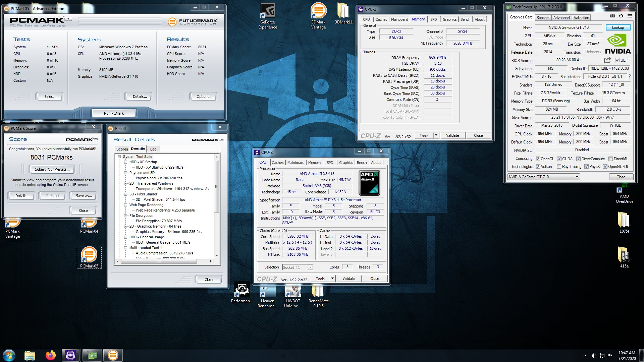Open GeForce Experience desktop icon

268,16
